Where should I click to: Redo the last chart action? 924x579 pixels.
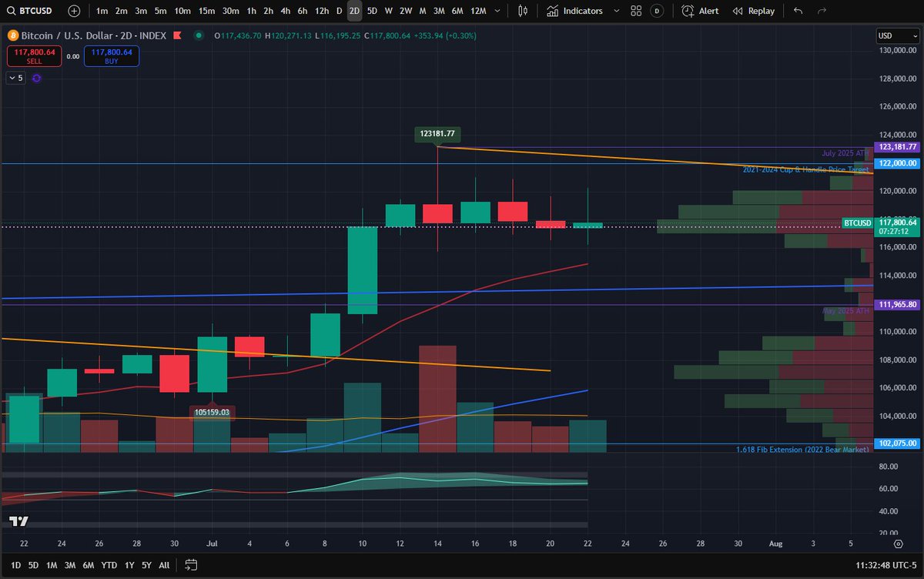(x=822, y=11)
